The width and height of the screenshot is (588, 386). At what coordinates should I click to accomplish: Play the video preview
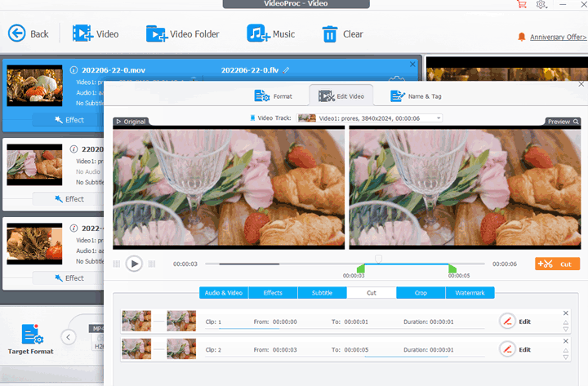click(134, 264)
